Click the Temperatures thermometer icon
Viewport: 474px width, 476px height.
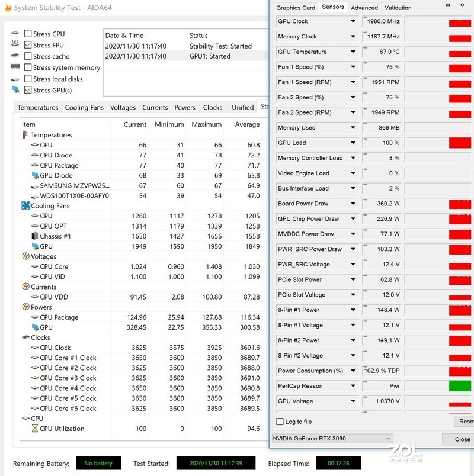pos(25,135)
